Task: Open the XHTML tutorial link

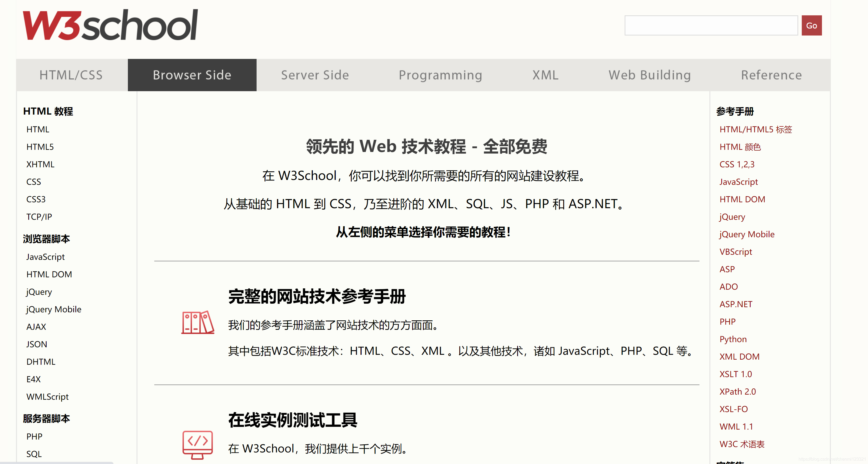Action: (40, 164)
